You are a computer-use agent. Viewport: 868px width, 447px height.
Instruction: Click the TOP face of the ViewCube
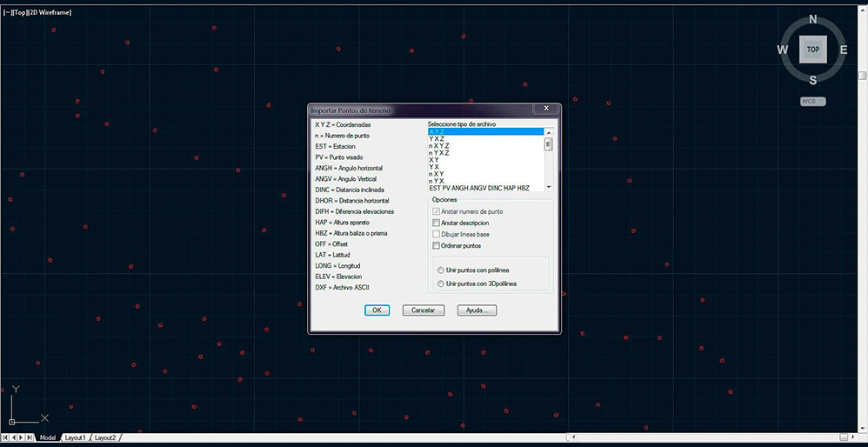click(812, 50)
